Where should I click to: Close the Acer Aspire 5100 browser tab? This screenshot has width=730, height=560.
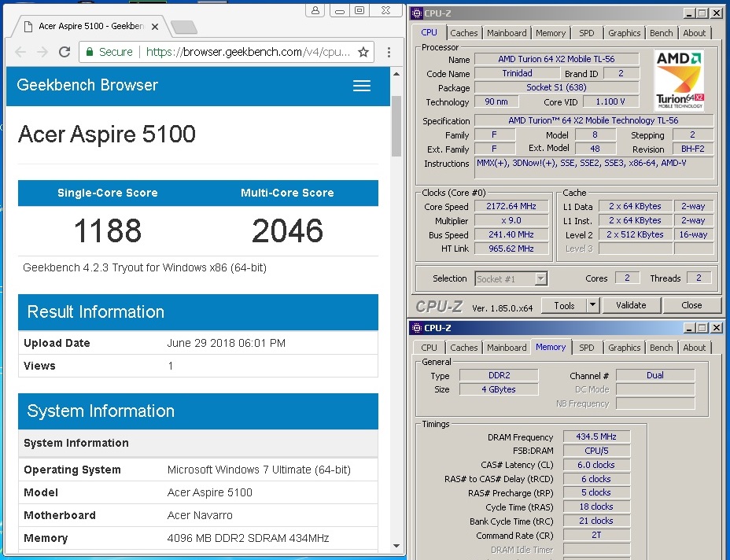point(155,27)
